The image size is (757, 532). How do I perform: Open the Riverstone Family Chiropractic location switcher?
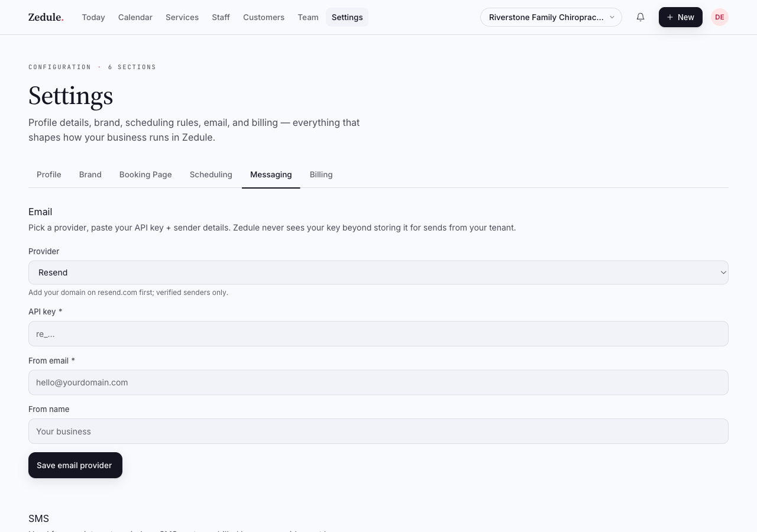pos(551,17)
